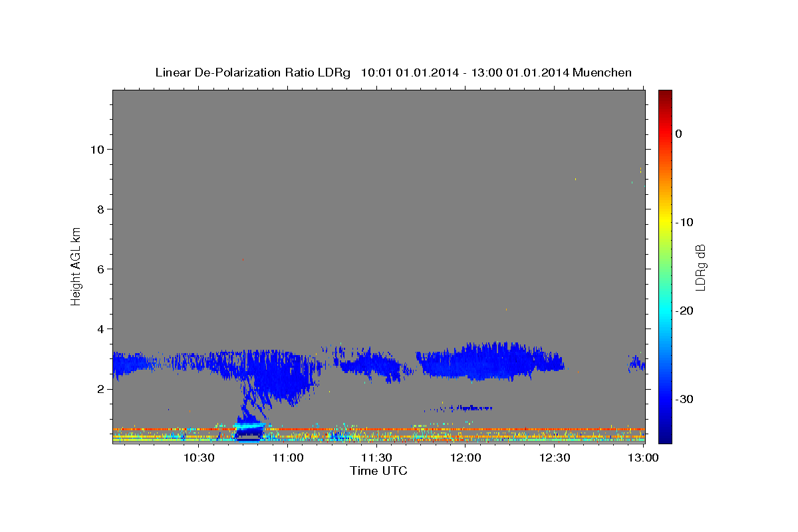The image size is (798, 532).
Task: Click the end time '13:00 01.01.2014' in title
Action: pyautogui.click(x=520, y=72)
